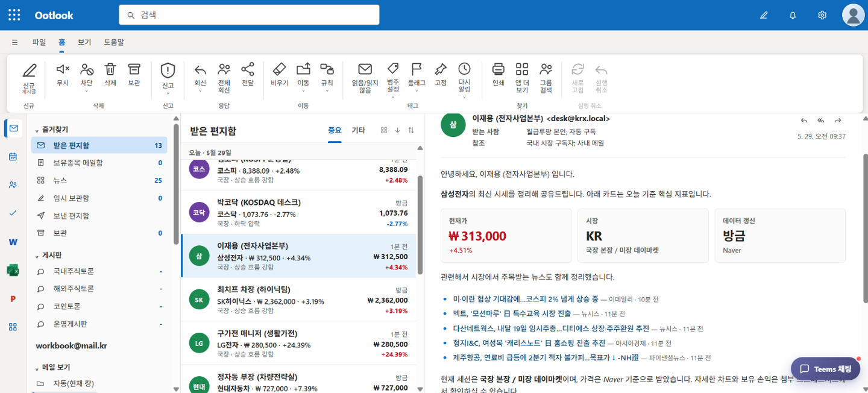Collapse the 게시판 boards section
Image resolution: width=868 pixels, height=393 pixels.
click(x=37, y=256)
